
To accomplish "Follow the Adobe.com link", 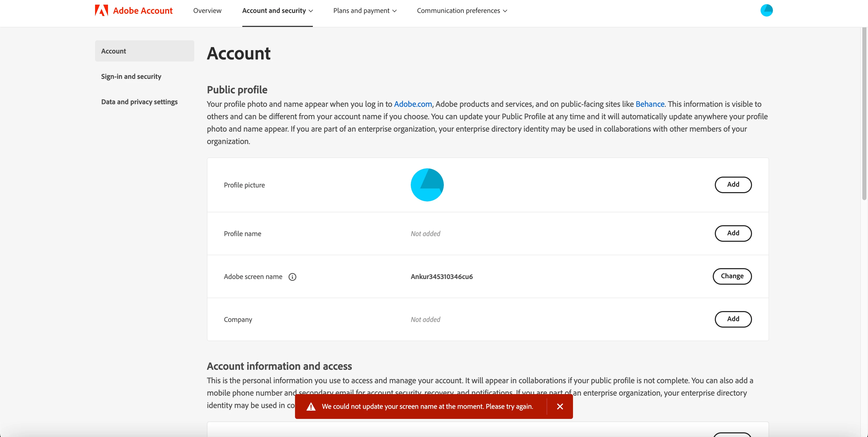I will (413, 104).
